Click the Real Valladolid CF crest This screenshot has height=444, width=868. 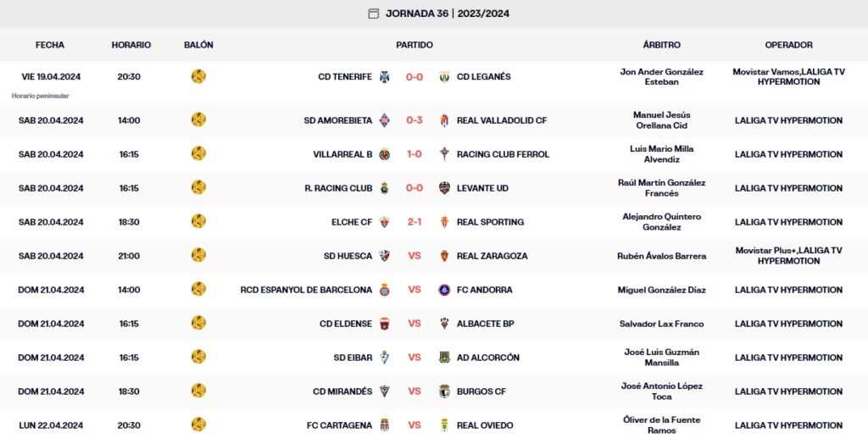pyautogui.click(x=444, y=120)
